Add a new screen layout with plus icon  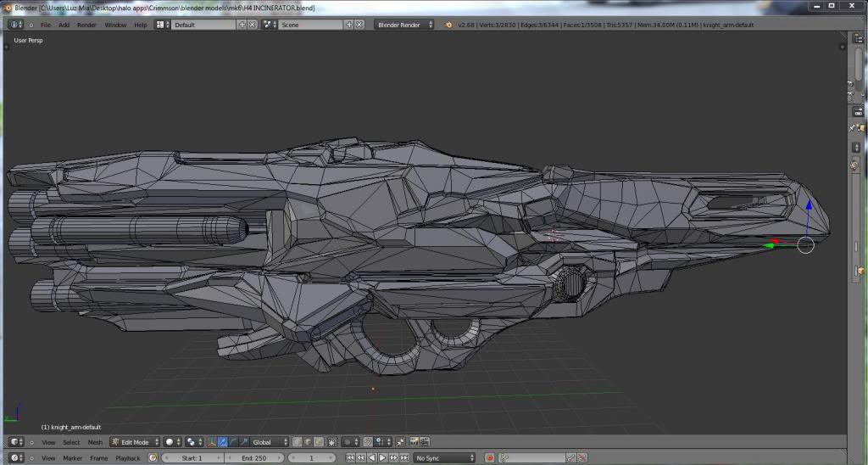(242, 25)
